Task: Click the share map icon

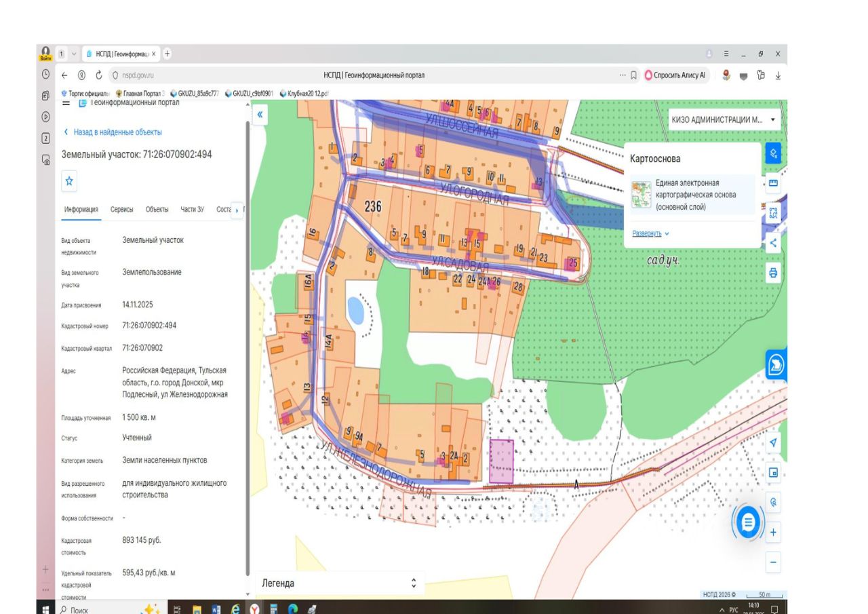Action: (774, 244)
